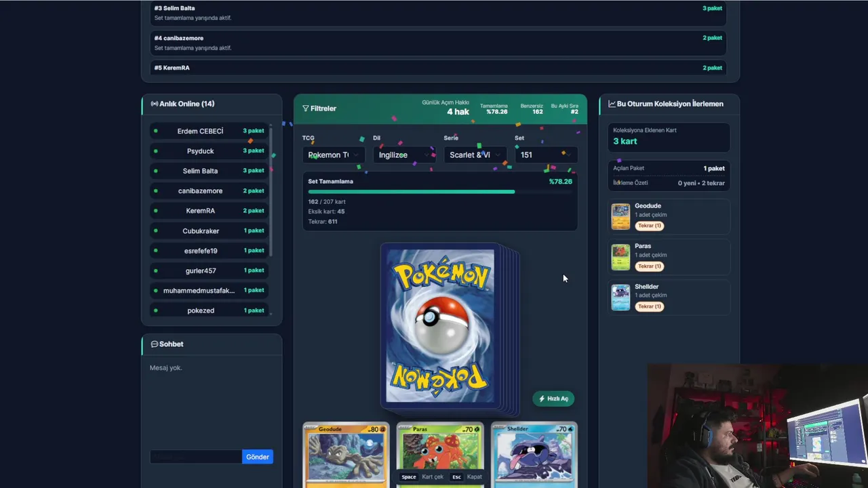Screen dimensions: 868x488
Task: Click the #5 KeremRA leaderboard row
Action: pos(438,68)
